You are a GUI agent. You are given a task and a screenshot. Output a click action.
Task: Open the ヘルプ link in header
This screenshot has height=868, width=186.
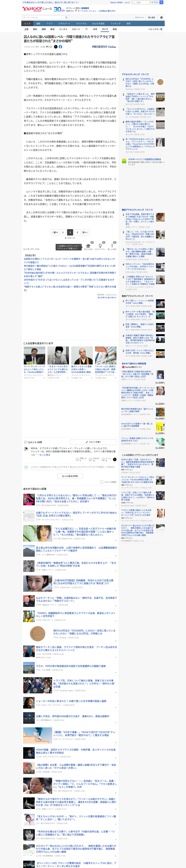[x=127, y=2]
